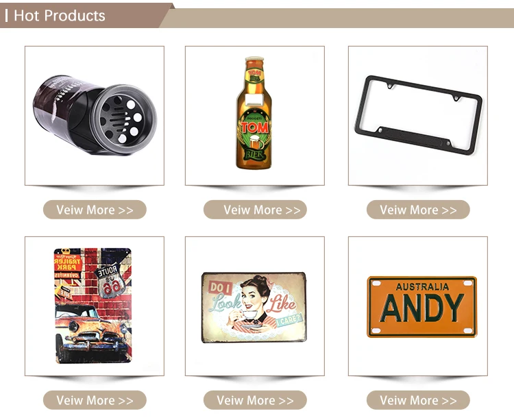Click Veiw More under the ANDY plate
Screen dimensions: 514x420
click(x=418, y=400)
